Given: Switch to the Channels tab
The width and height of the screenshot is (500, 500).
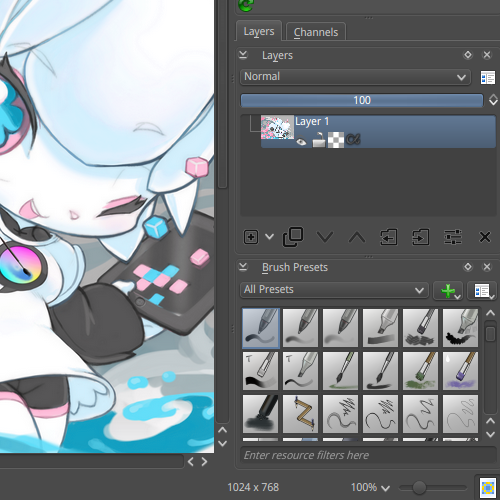Looking at the screenshot, I should (x=316, y=32).
